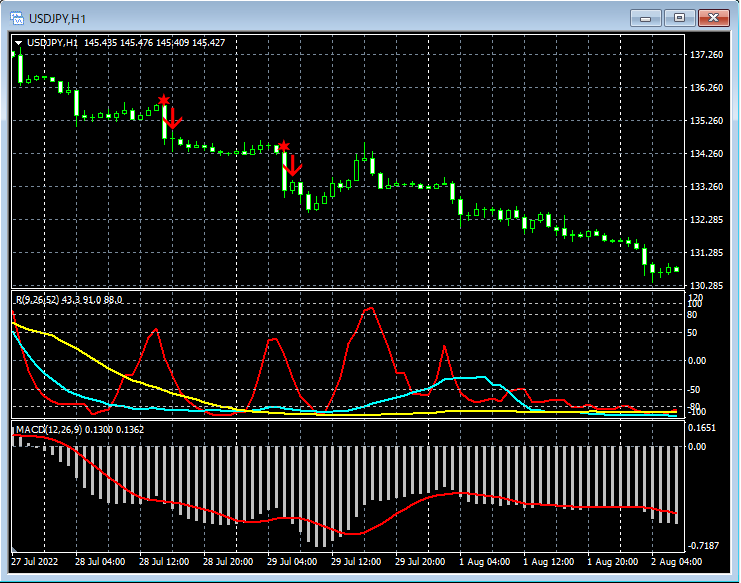Image resolution: width=741 pixels, height=583 pixels.
Task: Minimize the USDJPY,H1 chart window
Action: click(647, 17)
